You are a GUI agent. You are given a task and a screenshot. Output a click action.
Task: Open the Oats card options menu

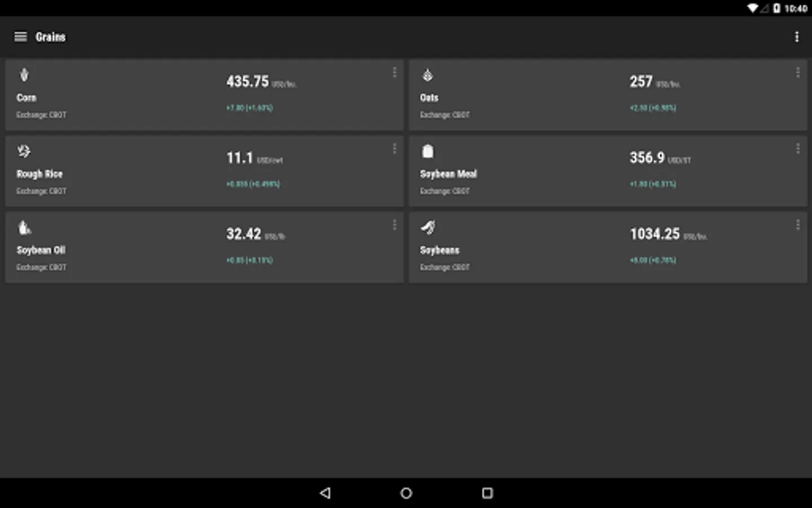click(797, 72)
